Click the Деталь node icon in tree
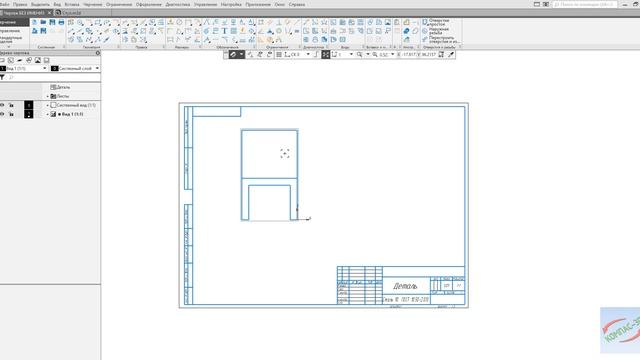Viewport: 640px width, 360px height. (x=53, y=87)
